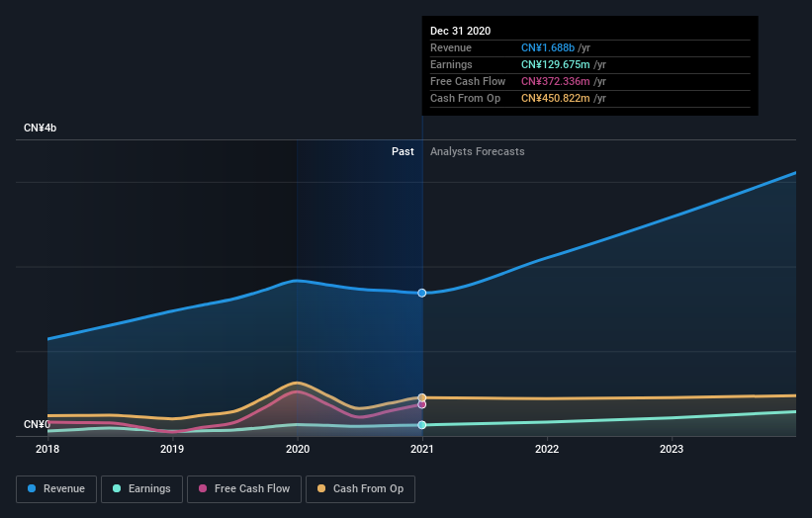Click the Free Cash Flow label in tooltip
This screenshot has width=812, height=518.
[468, 81]
